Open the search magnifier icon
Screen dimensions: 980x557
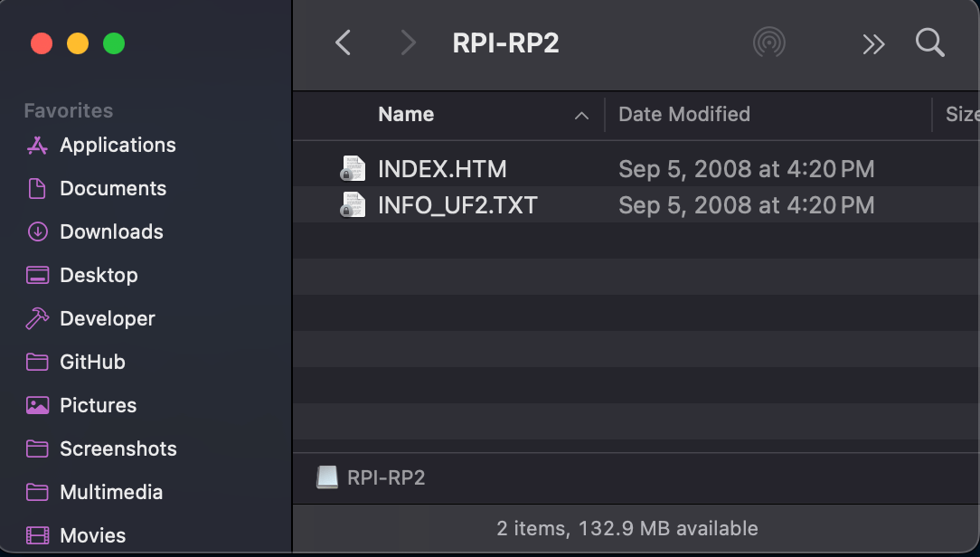tap(929, 42)
